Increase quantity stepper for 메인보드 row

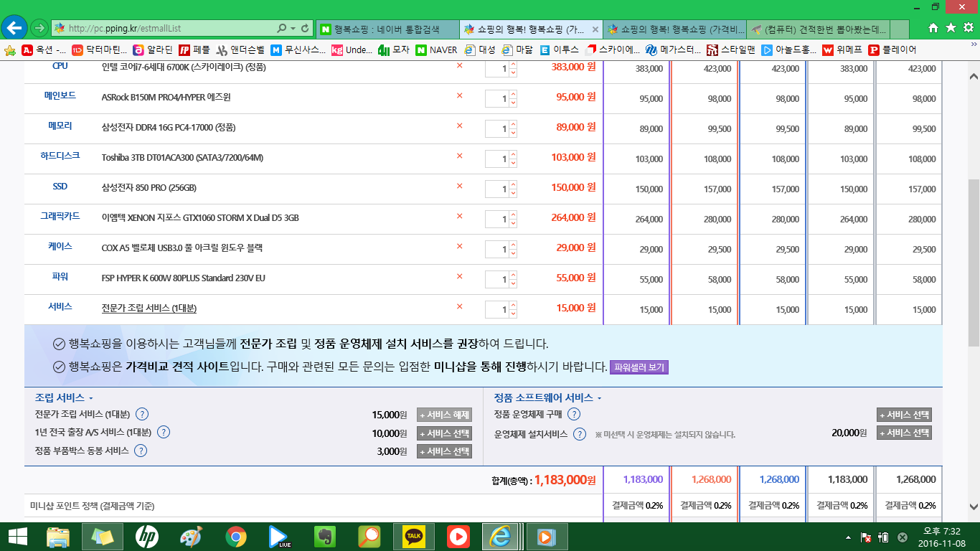(x=513, y=93)
